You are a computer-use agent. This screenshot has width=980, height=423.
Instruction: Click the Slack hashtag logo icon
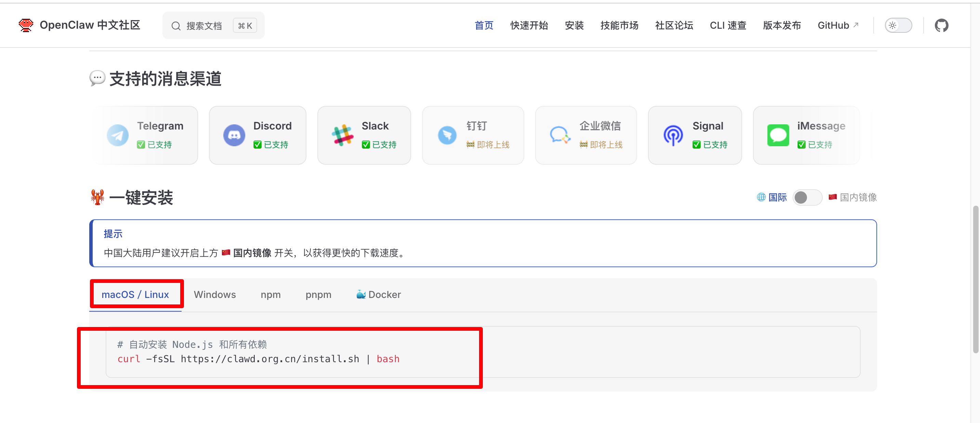[x=342, y=135]
